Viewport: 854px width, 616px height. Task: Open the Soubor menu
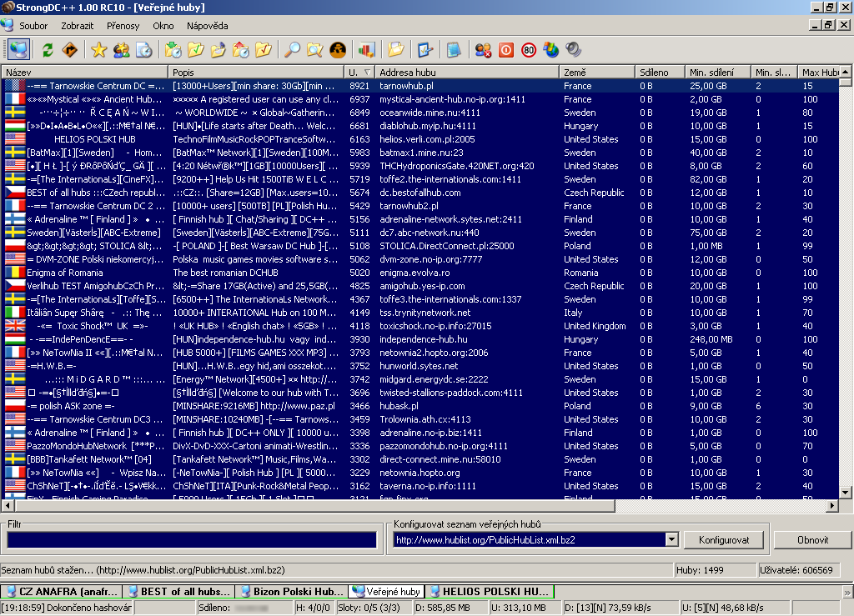pyautogui.click(x=33, y=26)
